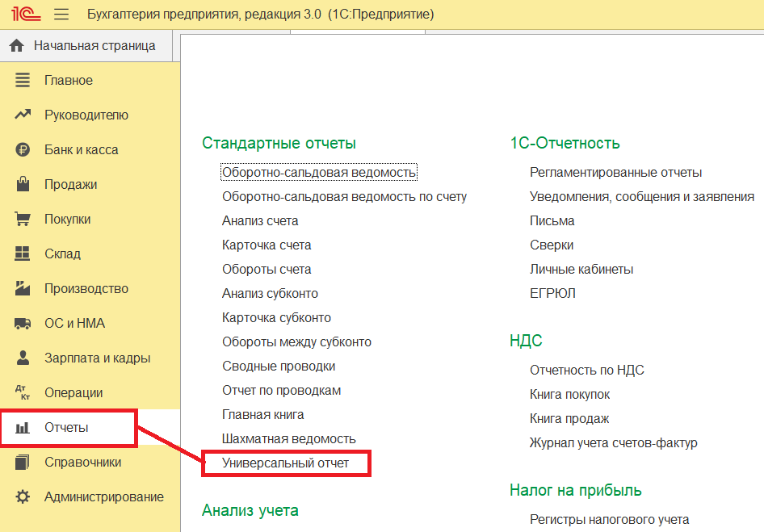Open Уведомления, сообщения и заявления

tap(642, 196)
